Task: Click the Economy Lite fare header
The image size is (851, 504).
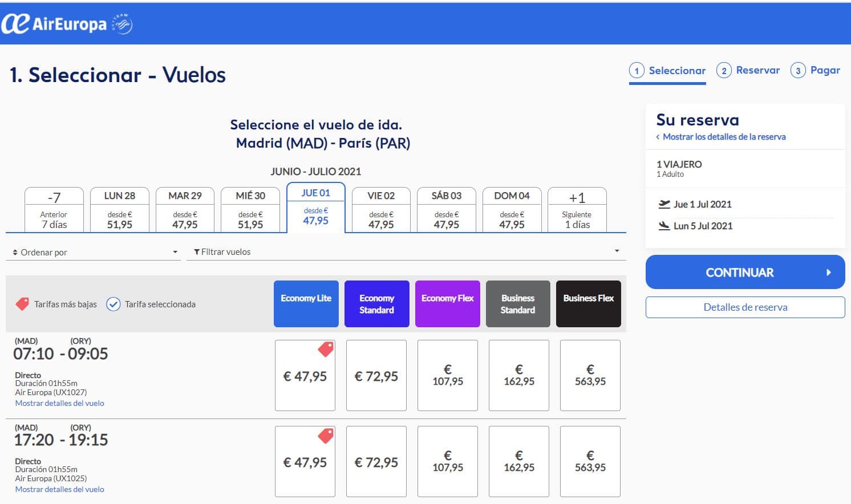Action: (306, 304)
